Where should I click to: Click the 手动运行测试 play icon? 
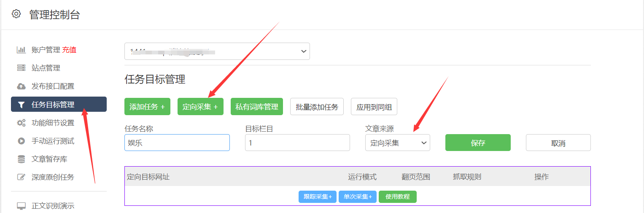[21, 141]
